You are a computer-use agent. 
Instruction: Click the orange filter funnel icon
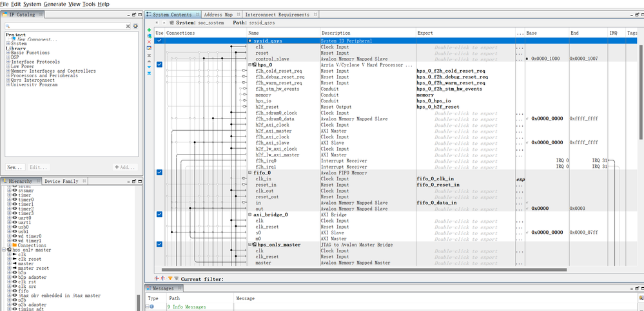click(170, 279)
